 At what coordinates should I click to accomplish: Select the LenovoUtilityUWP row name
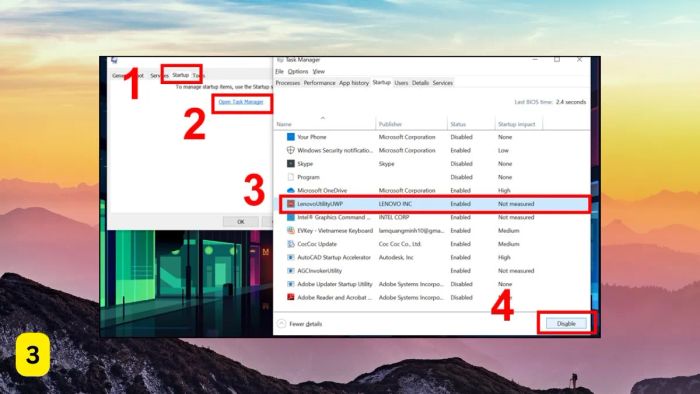coord(320,204)
